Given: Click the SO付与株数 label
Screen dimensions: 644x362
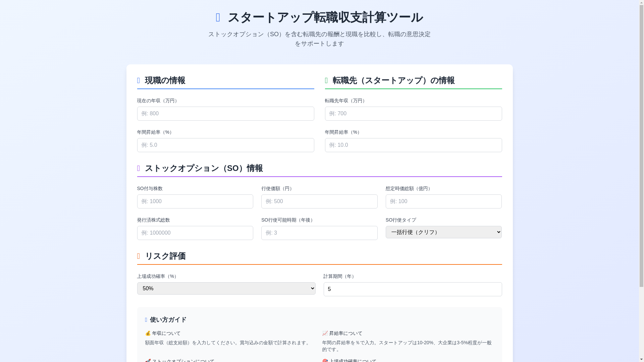Looking at the screenshot, I should click(x=150, y=188).
